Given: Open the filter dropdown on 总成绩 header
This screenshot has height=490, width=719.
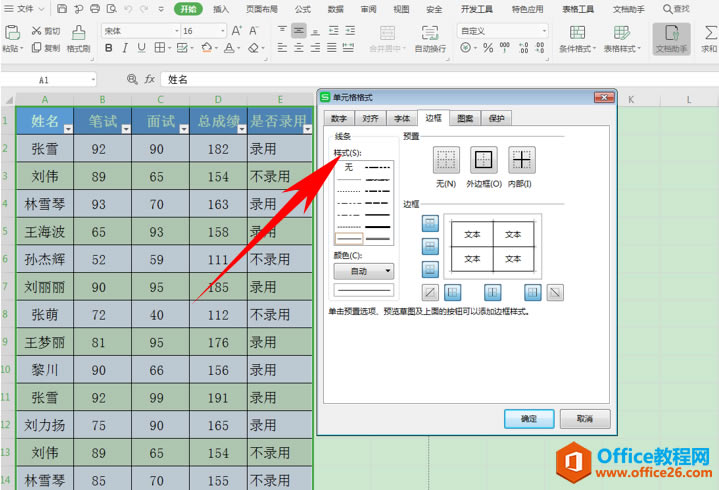Looking at the screenshot, I should (x=242, y=129).
